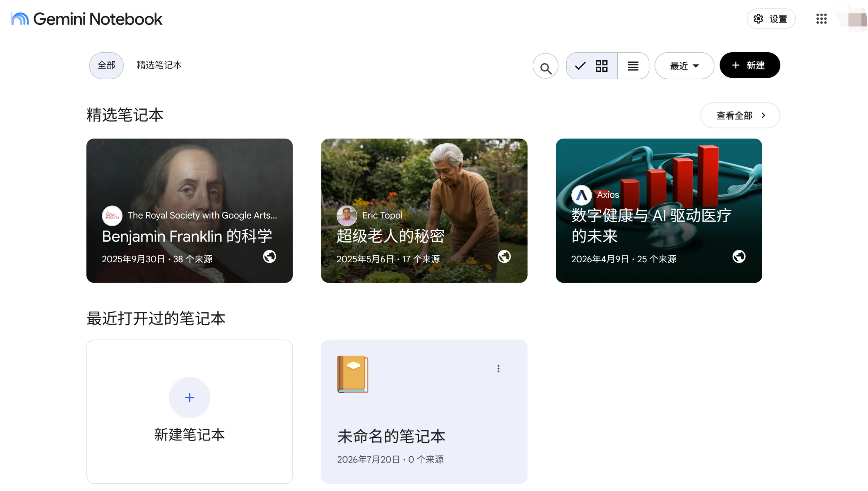This screenshot has width=868, height=491.
Task: Click The Royal Society with Google Arts text
Action: (202, 215)
